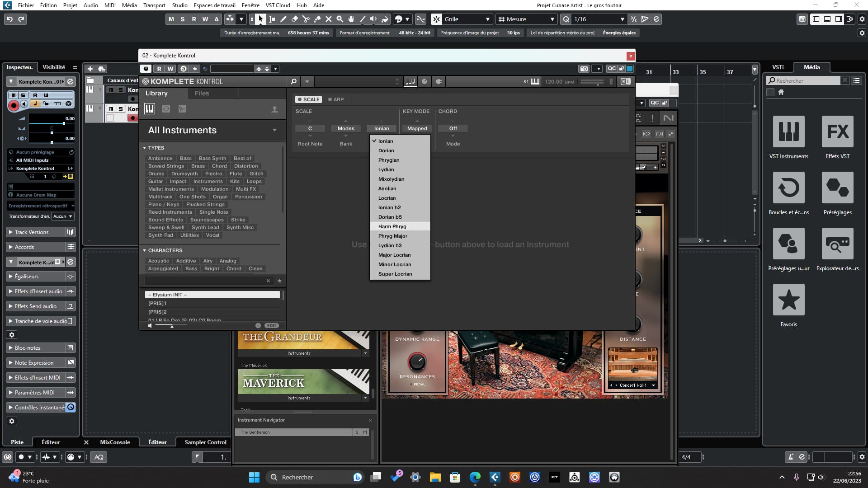Select the Glue tool
This screenshot has height=488, width=868.
pyautogui.click(x=317, y=19)
